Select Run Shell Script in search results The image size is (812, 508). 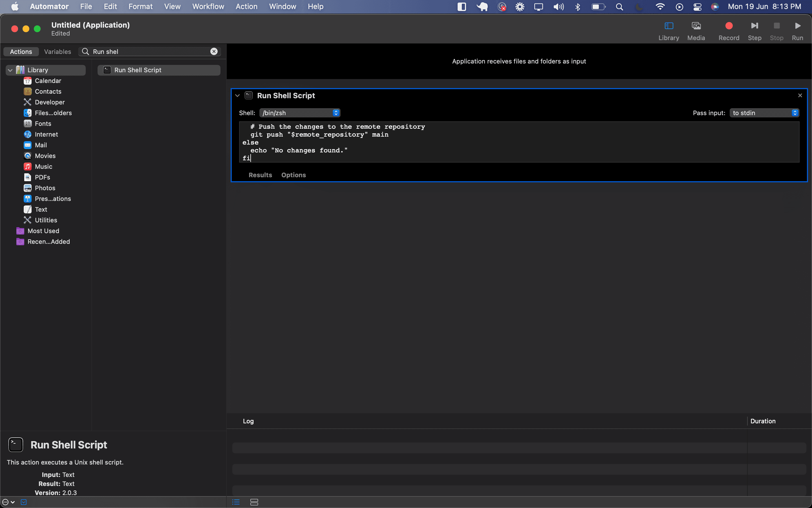pyautogui.click(x=159, y=70)
